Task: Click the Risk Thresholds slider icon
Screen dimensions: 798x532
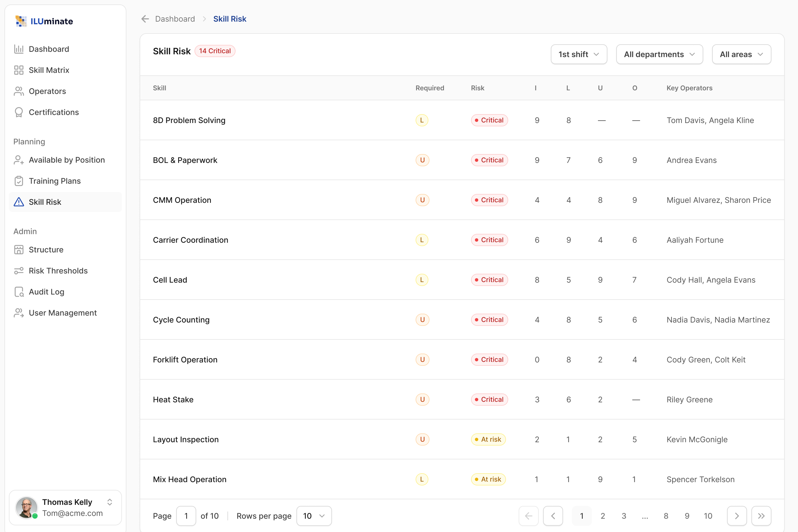Action: pos(19,271)
